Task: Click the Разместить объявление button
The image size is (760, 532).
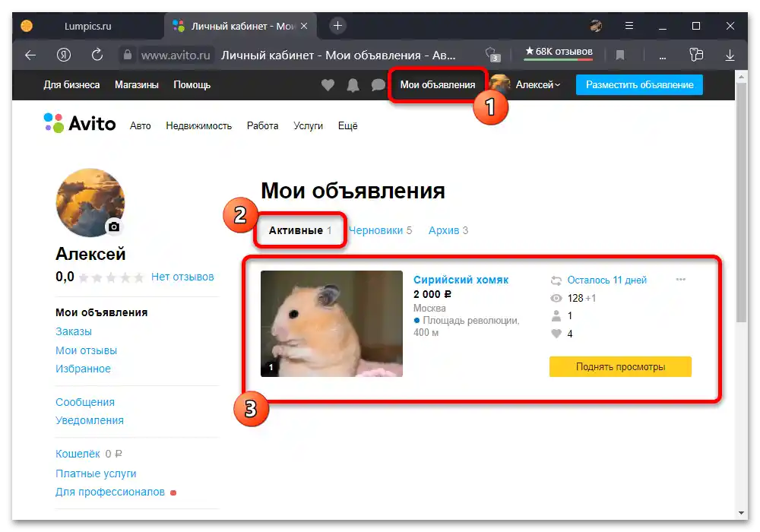Action: pos(639,85)
